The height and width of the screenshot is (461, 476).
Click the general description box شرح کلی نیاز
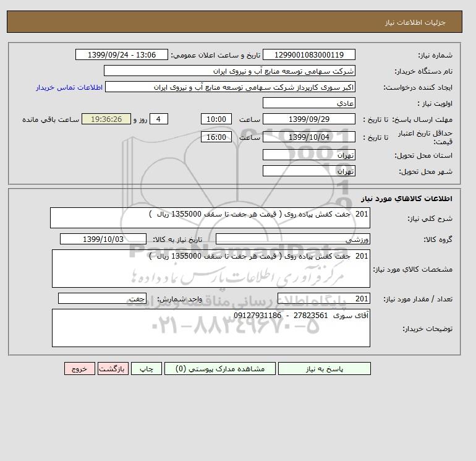pyautogui.click(x=210, y=218)
